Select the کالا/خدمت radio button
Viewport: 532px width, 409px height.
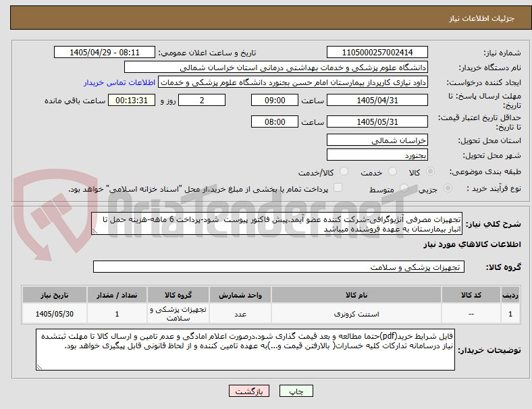point(344,171)
